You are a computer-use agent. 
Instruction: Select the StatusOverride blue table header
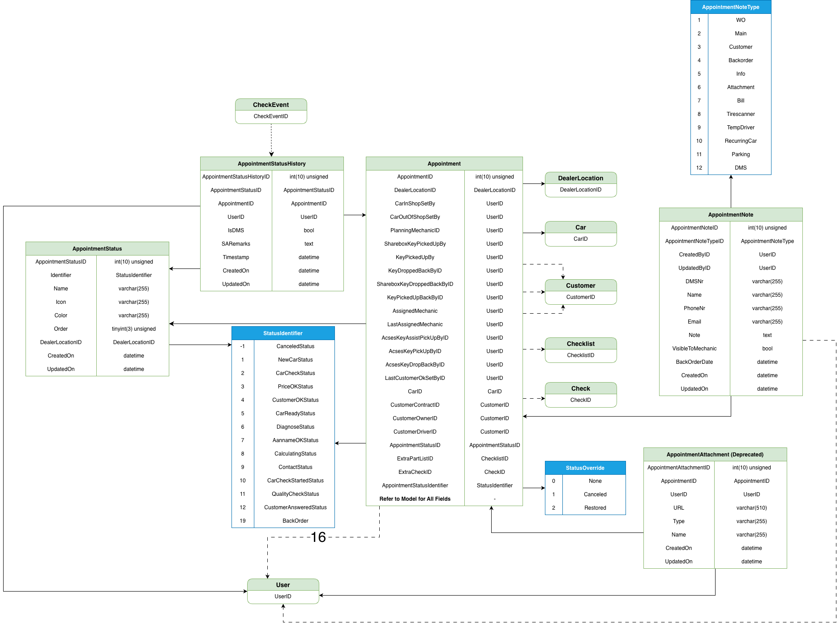click(585, 468)
